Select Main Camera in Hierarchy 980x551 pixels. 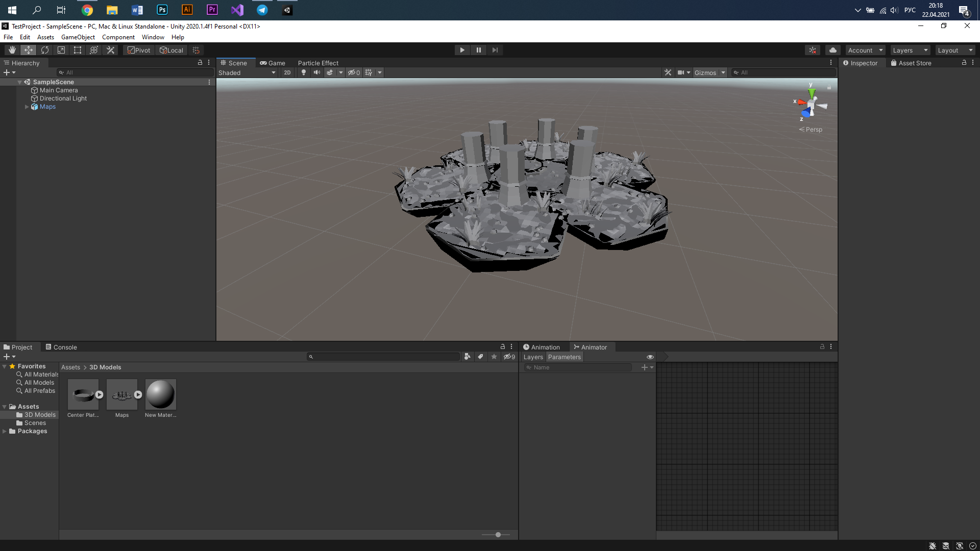click(x=59, y=90)
